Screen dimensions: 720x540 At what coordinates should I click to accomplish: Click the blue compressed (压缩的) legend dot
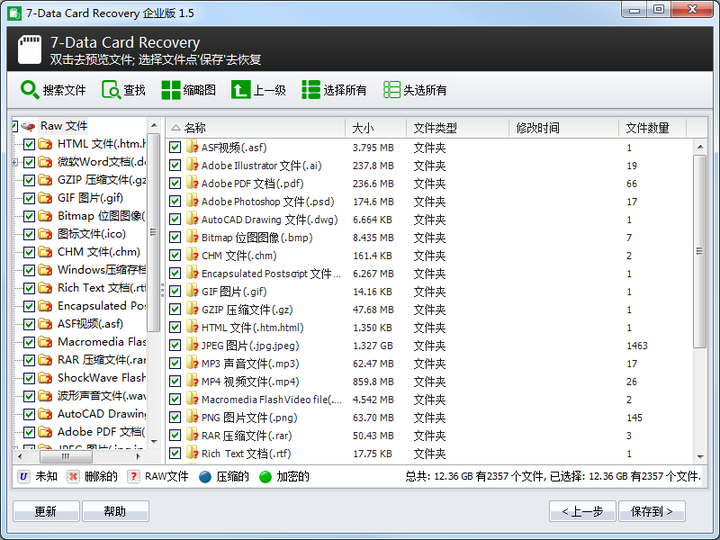click(205, 477)
